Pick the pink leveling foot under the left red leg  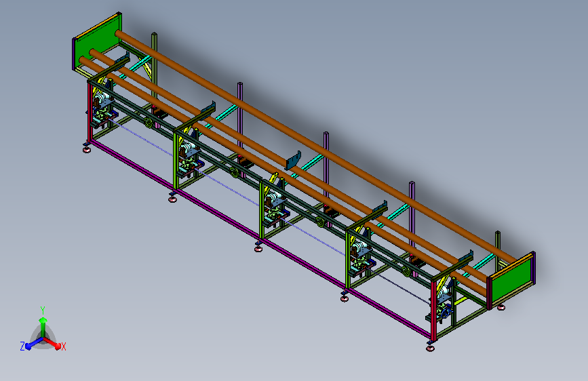pos(87,150)
